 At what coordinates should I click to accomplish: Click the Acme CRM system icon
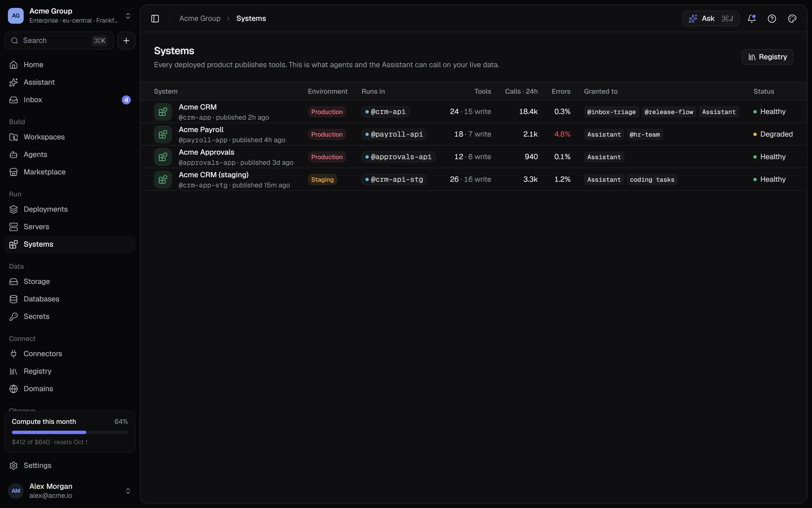pyautogui.click(x=163, y=111)
